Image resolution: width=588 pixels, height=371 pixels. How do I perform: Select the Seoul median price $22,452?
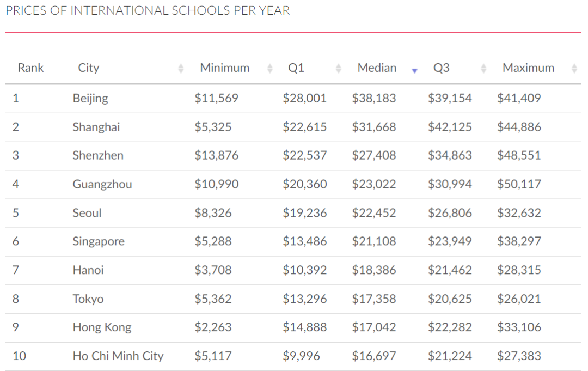pyautogui.click(x=374, y=212)
